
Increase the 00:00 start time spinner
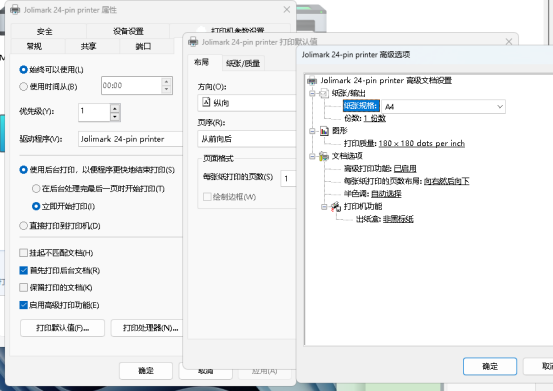(166, 81)
